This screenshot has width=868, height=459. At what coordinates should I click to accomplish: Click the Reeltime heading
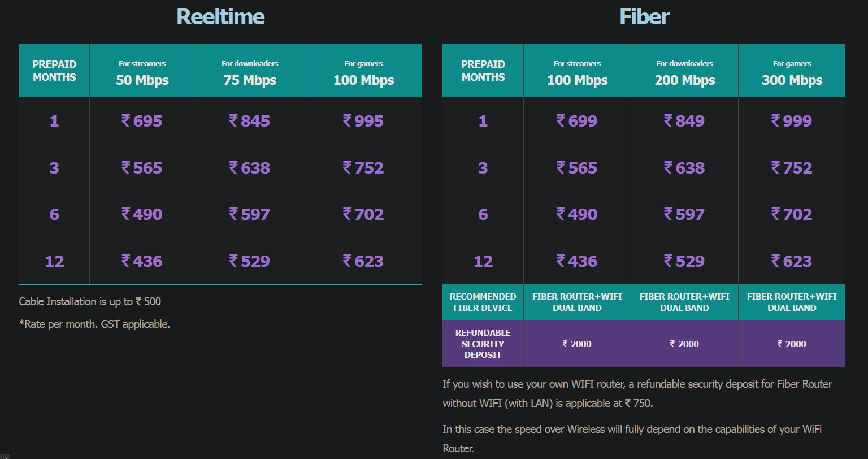(220, 16)
